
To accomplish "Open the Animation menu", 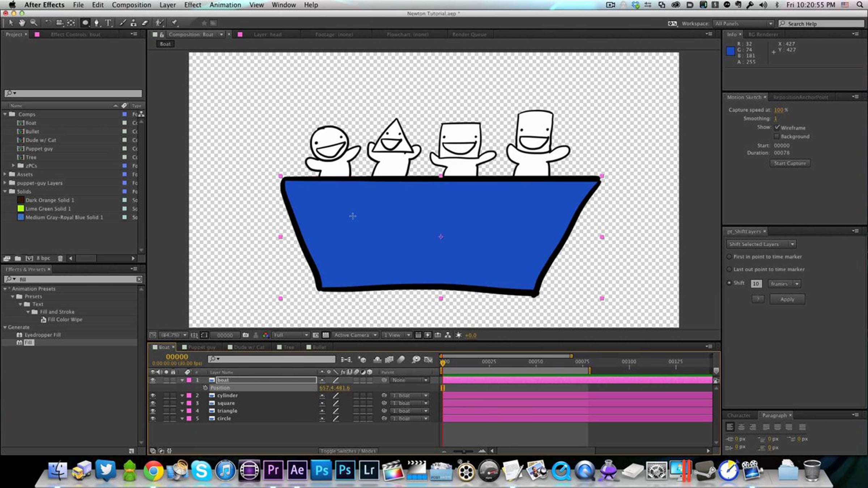I will tap(225, 5).
